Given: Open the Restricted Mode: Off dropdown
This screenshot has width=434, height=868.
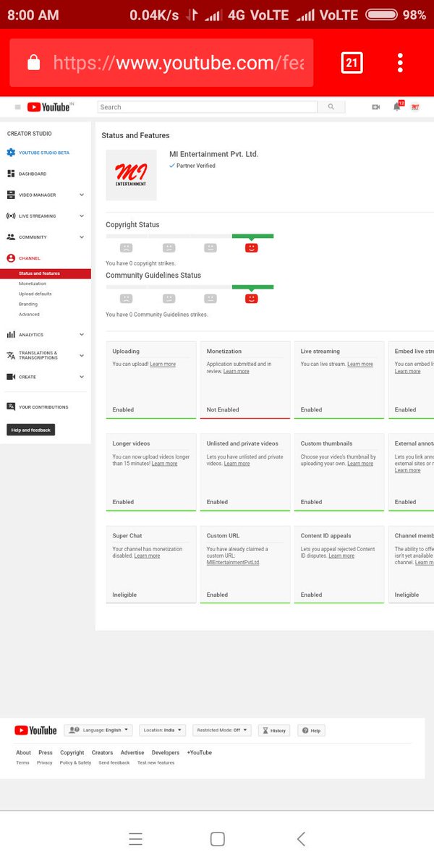Looking at the screenshot, I should (222, 731).
